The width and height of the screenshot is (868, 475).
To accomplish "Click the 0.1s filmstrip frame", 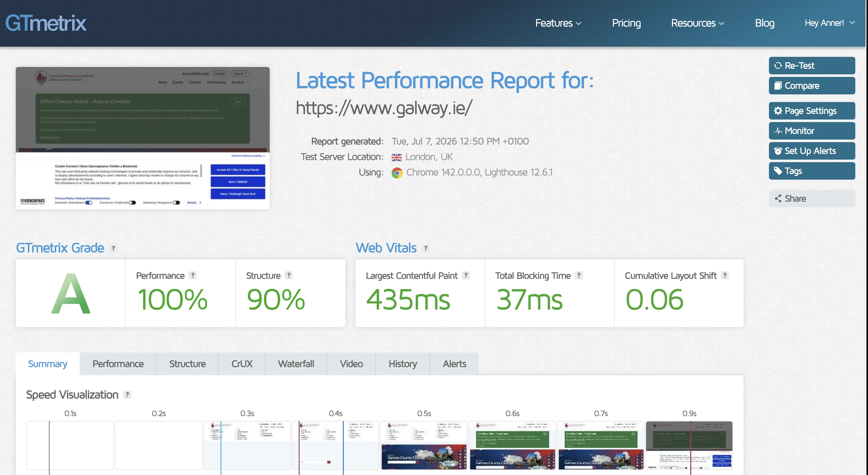I will point(70,445).
